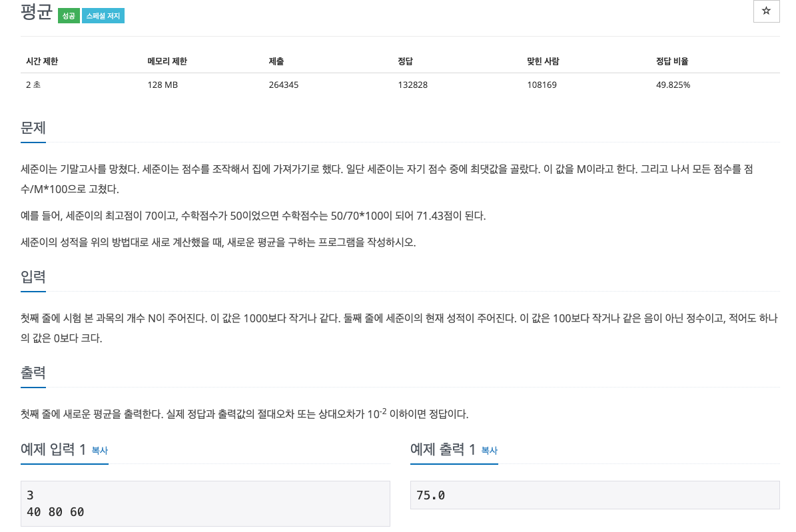Click the 문제 section heading
Screen dimensions: 796x532
pyautogui.click(x=33, y=127)
